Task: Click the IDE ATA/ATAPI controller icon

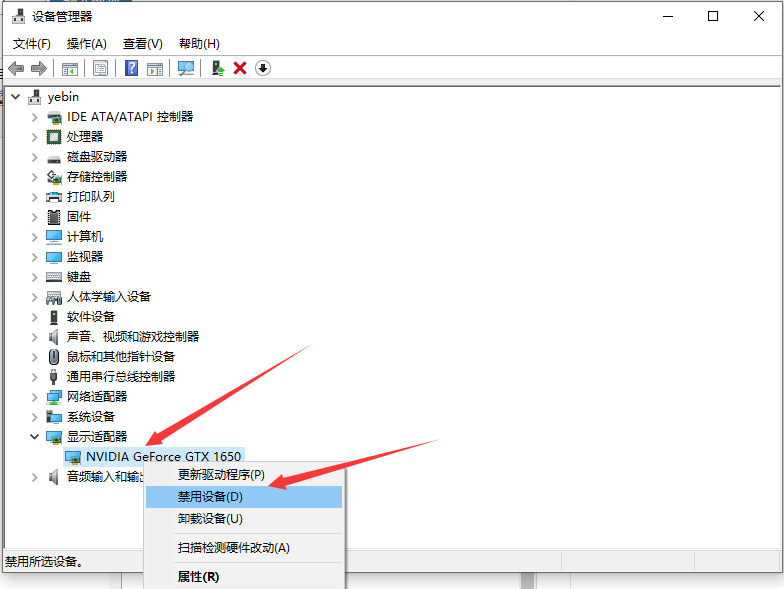Action: [x=54, y=117]
